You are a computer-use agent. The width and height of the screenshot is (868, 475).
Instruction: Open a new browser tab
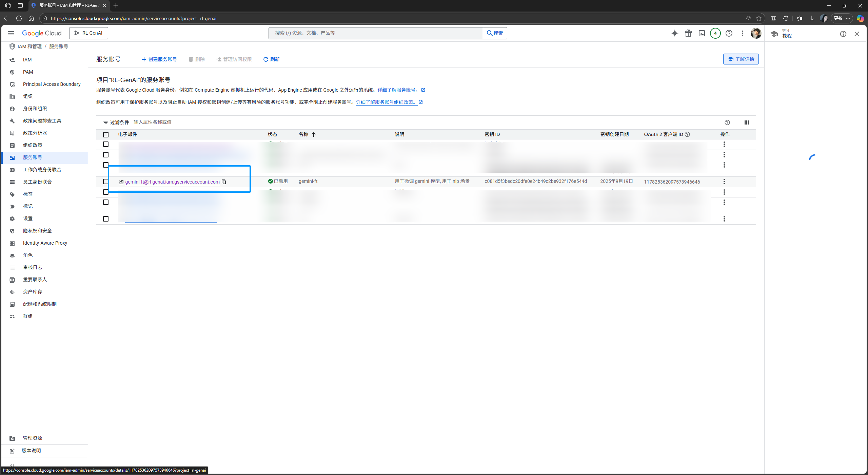(x=116, y=5)
